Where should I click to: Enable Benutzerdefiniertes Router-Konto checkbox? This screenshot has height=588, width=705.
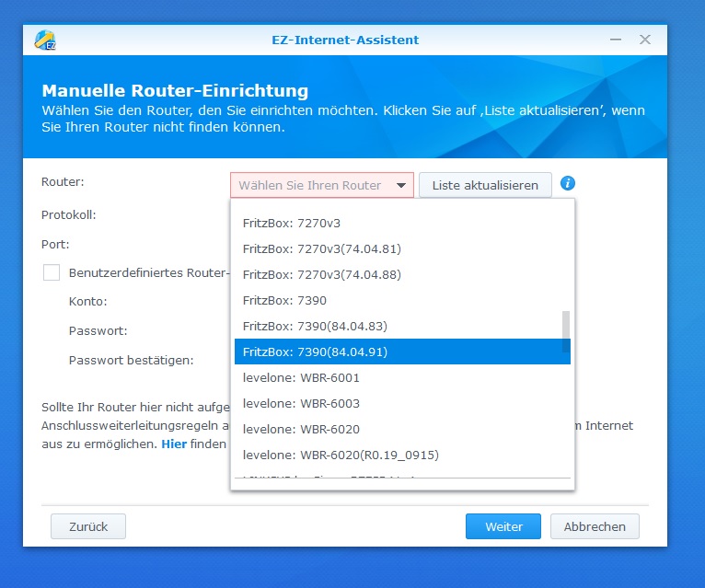point(52,272)
